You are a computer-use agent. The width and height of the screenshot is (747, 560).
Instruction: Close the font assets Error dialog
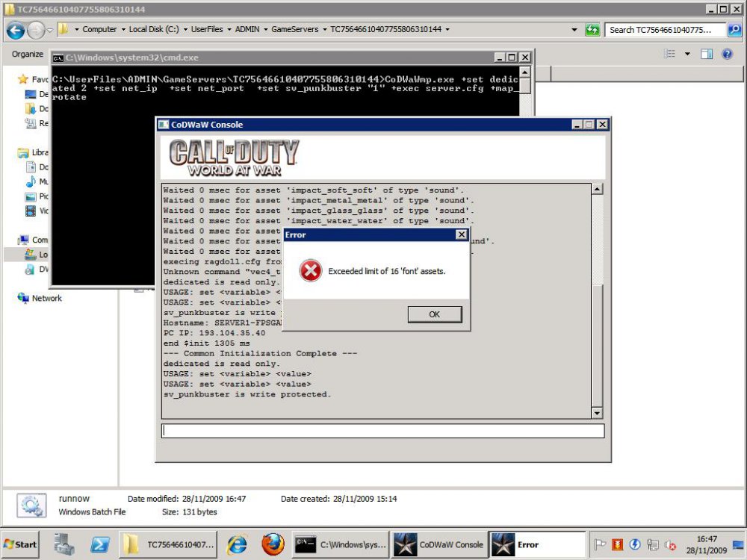click(461, 234)
